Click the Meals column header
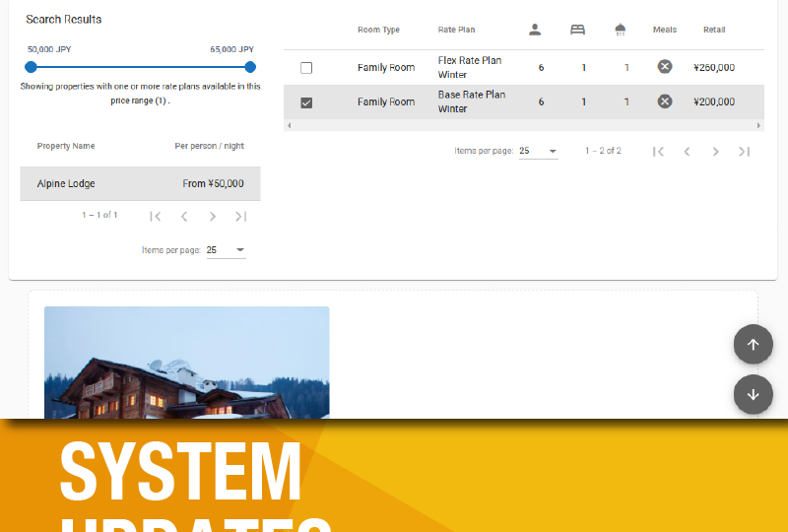Viewport: 788px width, 532px height. click(x=664, y=30)
